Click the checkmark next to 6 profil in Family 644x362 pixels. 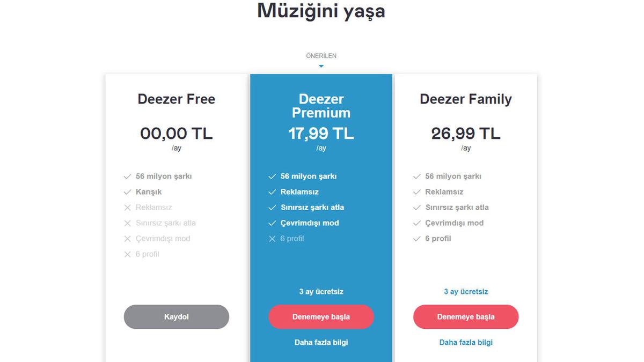pos(416,239)
